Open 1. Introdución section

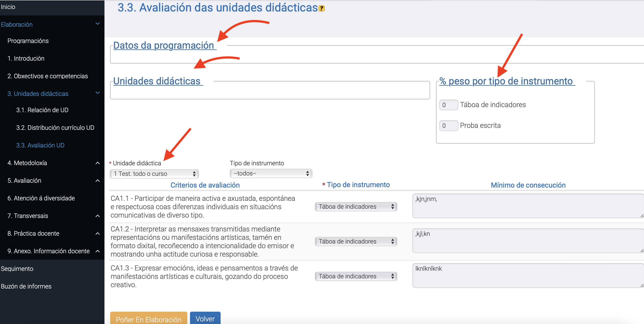(x=26, y=58)
